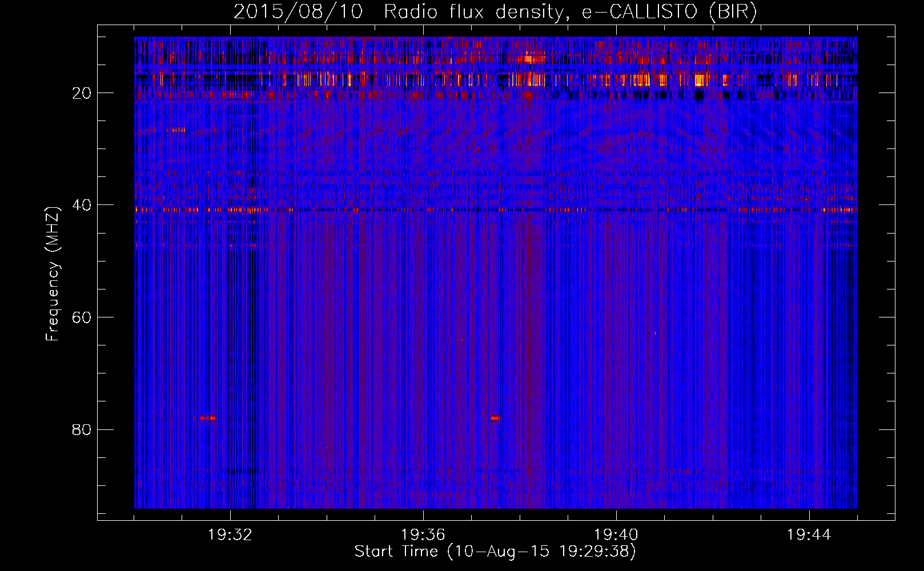Click the 40 frequency tick label
The image size is (924, 571).
(x=82, y=205)
